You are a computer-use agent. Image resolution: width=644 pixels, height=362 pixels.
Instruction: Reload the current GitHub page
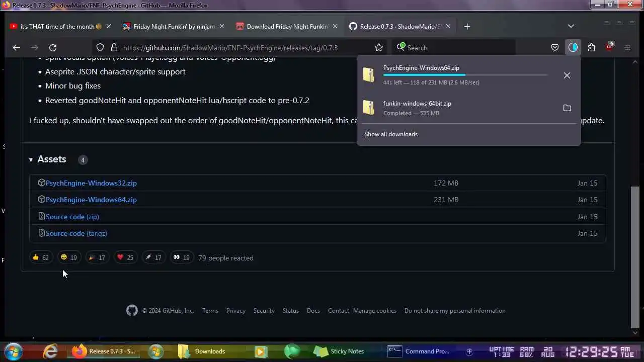pos(53,47)
